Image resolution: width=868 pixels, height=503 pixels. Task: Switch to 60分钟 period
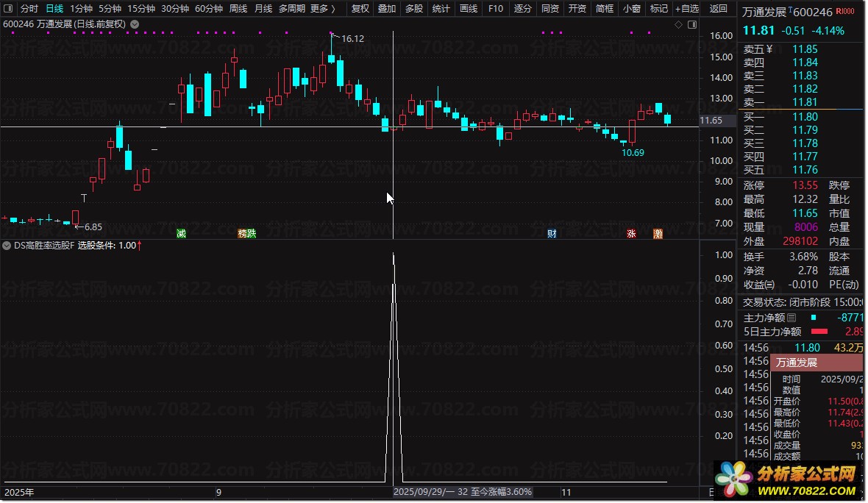point(209,8)
